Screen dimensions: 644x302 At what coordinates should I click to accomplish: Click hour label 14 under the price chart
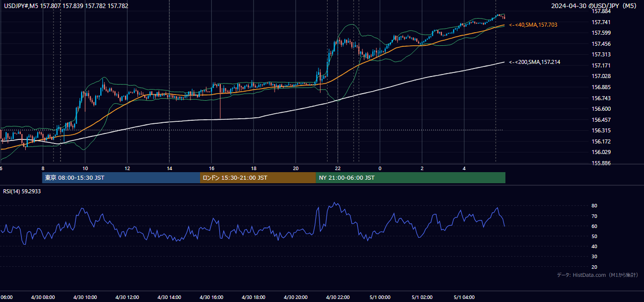pyautogui.click(x=169, y=168)
